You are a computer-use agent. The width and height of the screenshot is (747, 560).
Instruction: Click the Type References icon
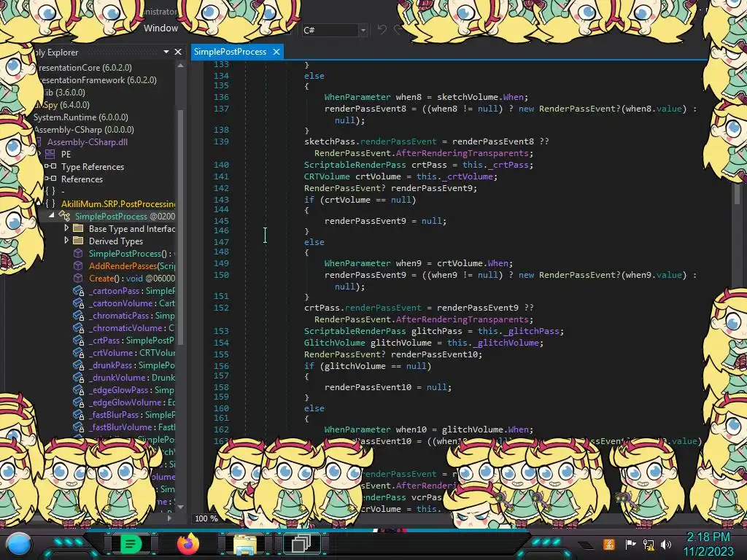50,167
